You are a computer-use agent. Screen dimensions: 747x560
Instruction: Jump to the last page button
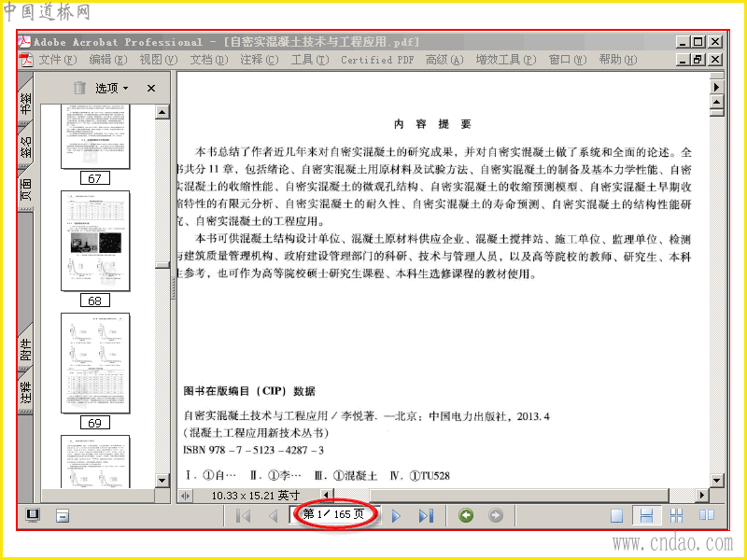pos(426,516)
